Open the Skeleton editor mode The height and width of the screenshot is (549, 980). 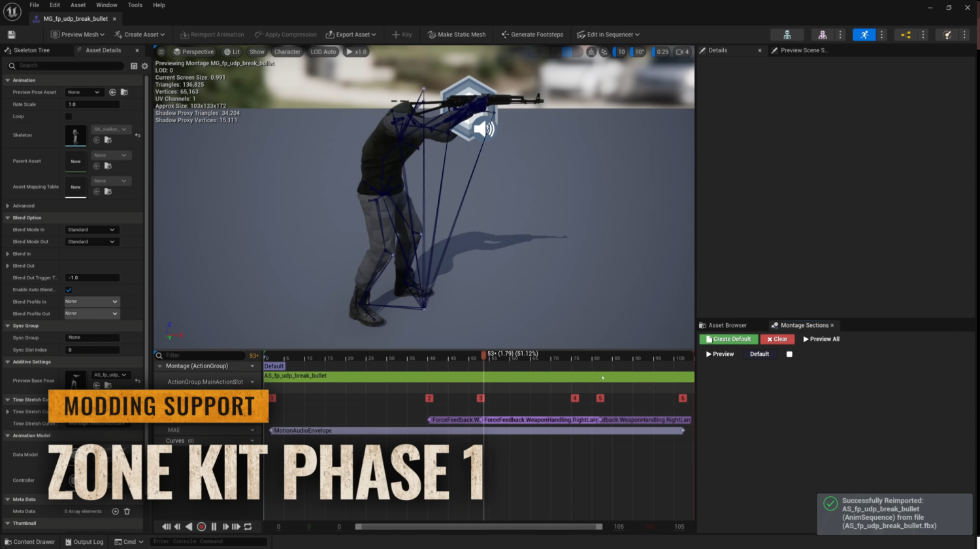[787, 35]
